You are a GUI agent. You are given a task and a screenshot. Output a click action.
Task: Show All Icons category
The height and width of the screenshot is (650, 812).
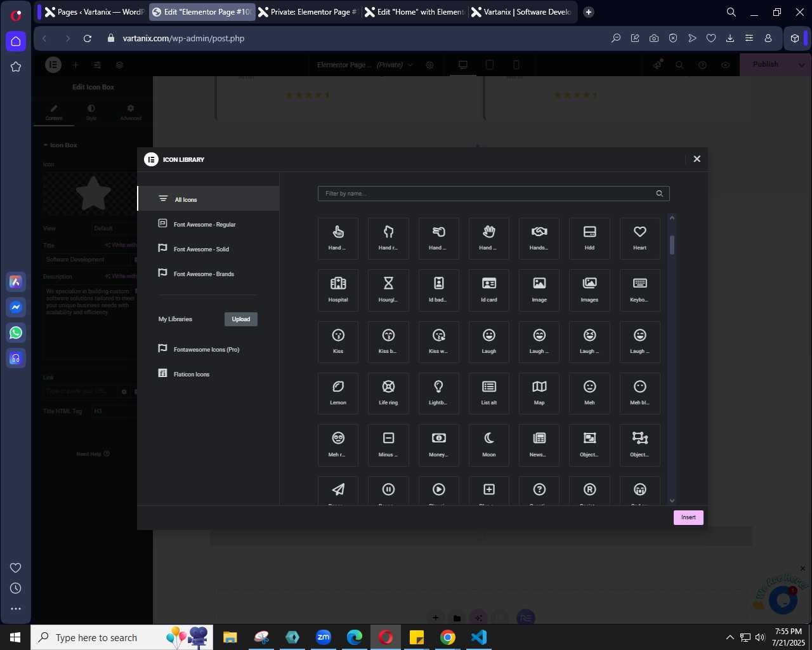(208, 199)
